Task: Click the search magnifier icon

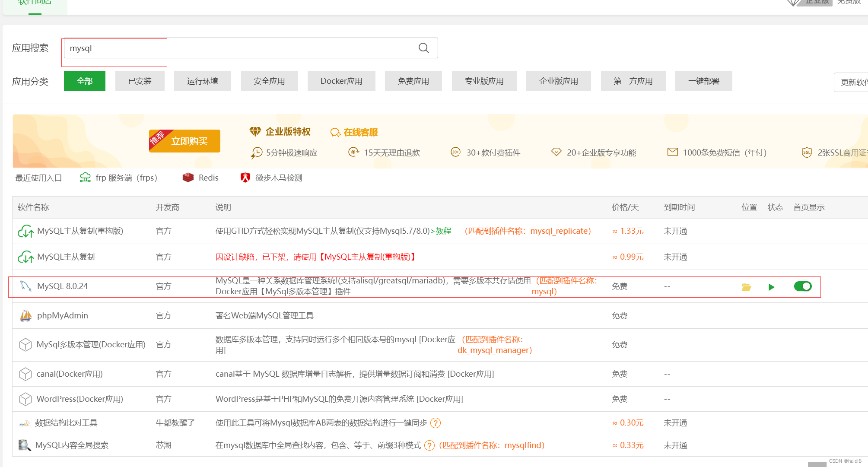Action: pyautogui.click(x=424, y=48)
